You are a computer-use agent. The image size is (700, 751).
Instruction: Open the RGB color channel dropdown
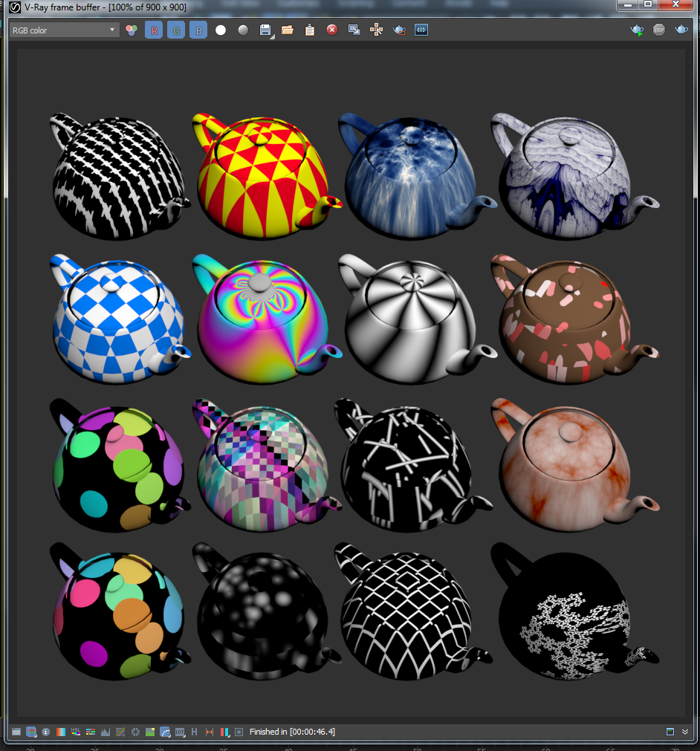[x=65, y=30]
